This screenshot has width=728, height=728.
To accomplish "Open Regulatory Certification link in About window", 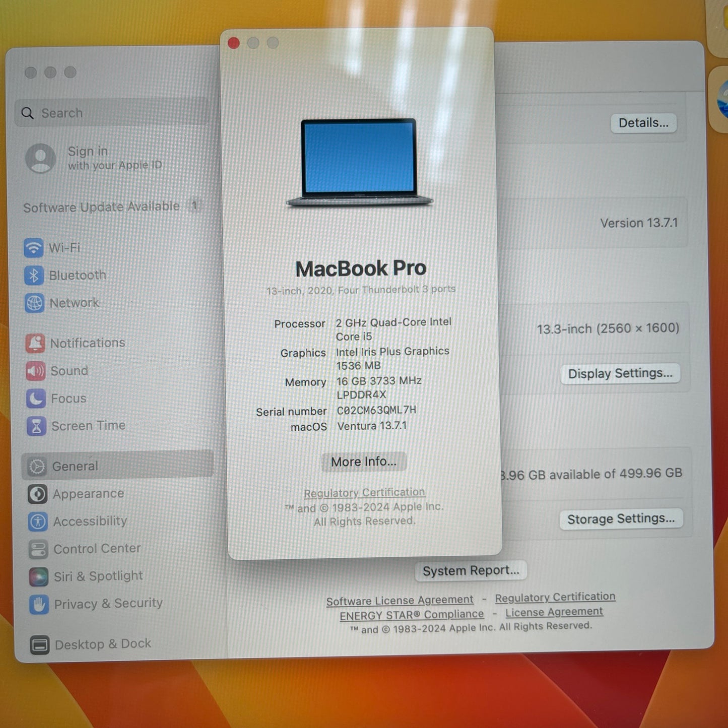I will pyautogui.click(x=364, y=493).
